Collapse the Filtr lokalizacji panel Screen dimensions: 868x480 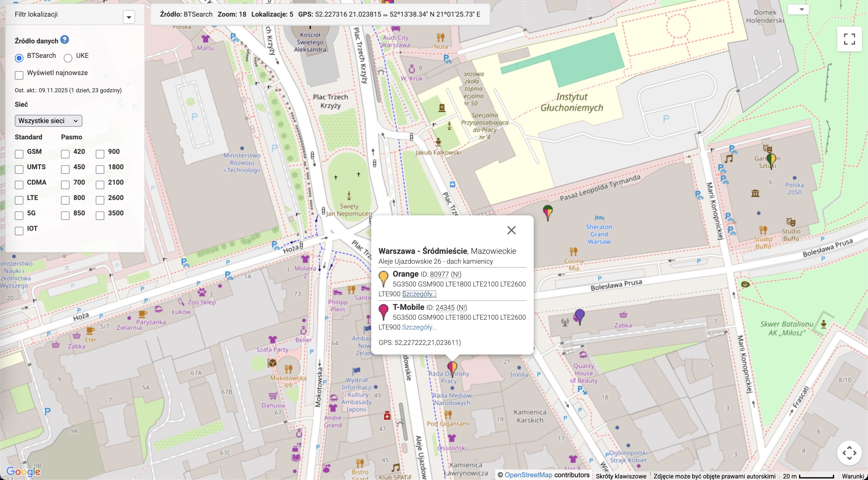(129, 17)
